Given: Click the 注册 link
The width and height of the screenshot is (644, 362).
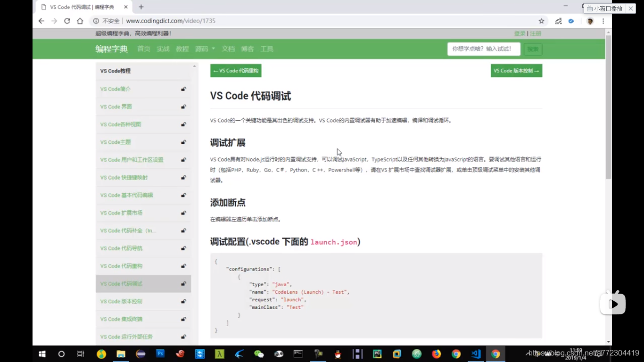Looking at the screenshot, I should click(x=536, y=33).
